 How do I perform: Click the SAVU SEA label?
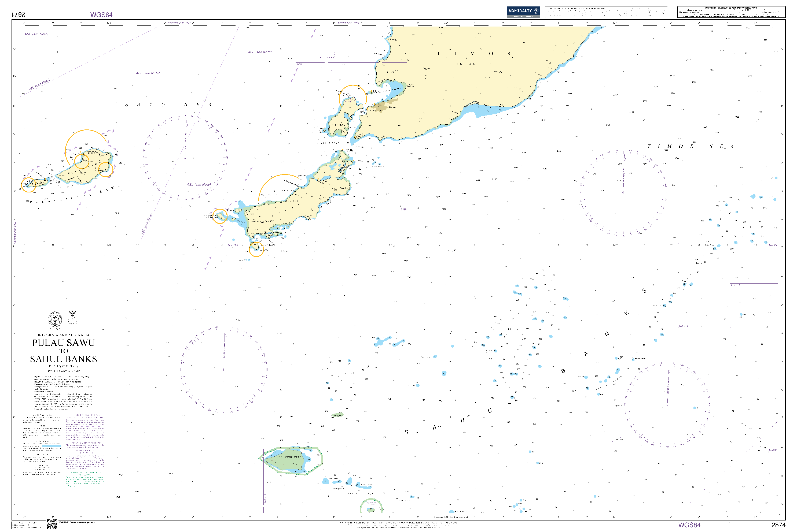coord(169,105)
